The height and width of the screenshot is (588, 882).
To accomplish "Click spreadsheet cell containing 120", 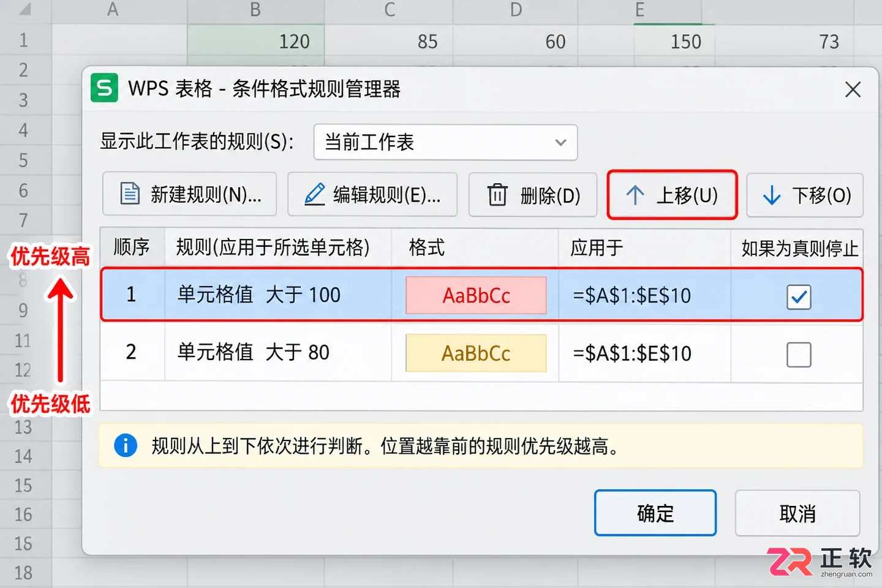I will (255, 41).
